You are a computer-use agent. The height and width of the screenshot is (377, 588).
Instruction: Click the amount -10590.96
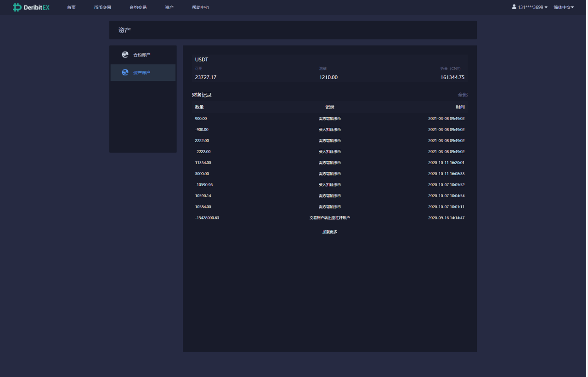tap(204, 185)
